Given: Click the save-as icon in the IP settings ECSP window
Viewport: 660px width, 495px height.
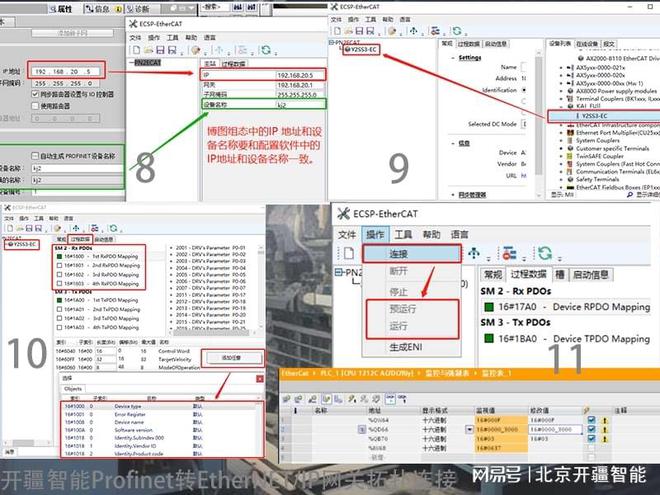Looking at the screenshot, I should [x=172, y=50].
